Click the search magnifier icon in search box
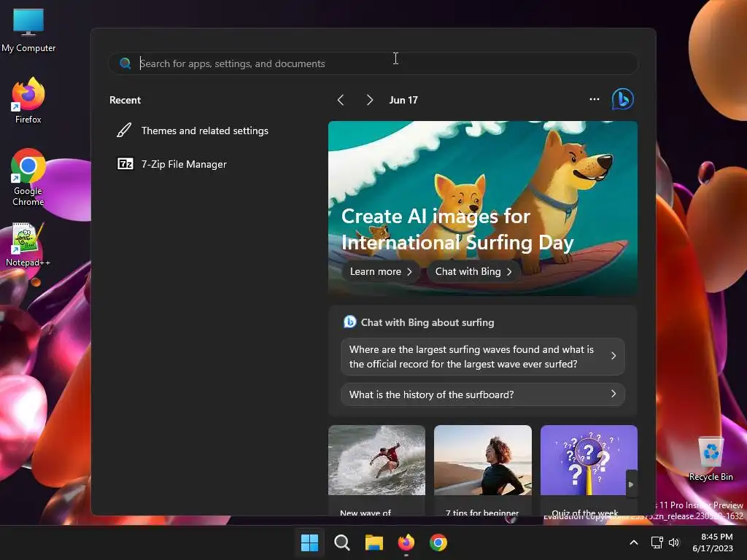The height and width of the screenshot is (560, 747). click(125, 63)
